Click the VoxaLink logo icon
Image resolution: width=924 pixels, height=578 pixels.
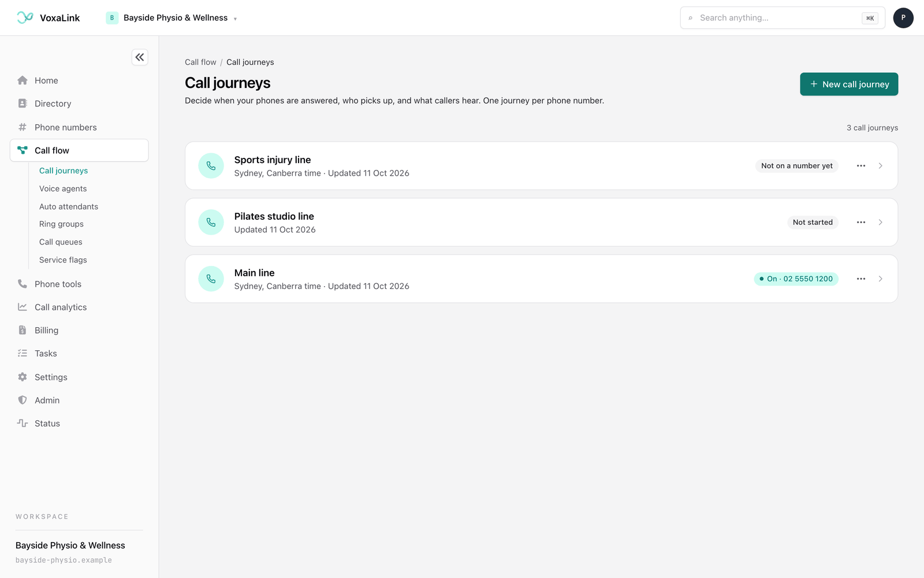pos(25,18)
